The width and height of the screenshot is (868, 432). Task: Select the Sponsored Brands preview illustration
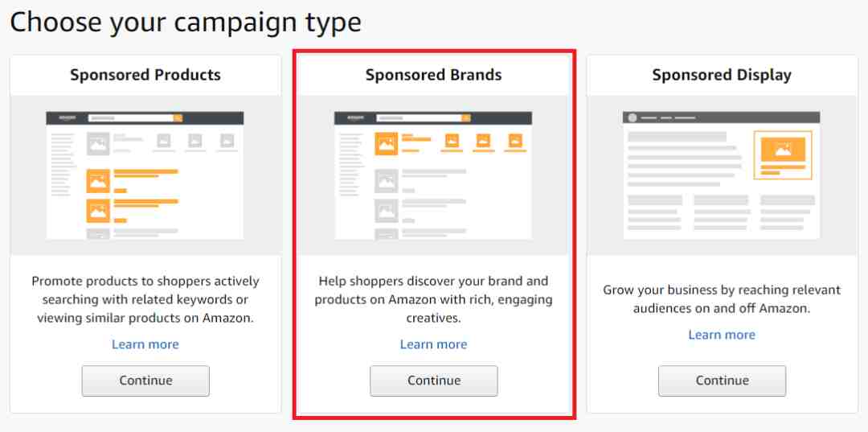433,175
